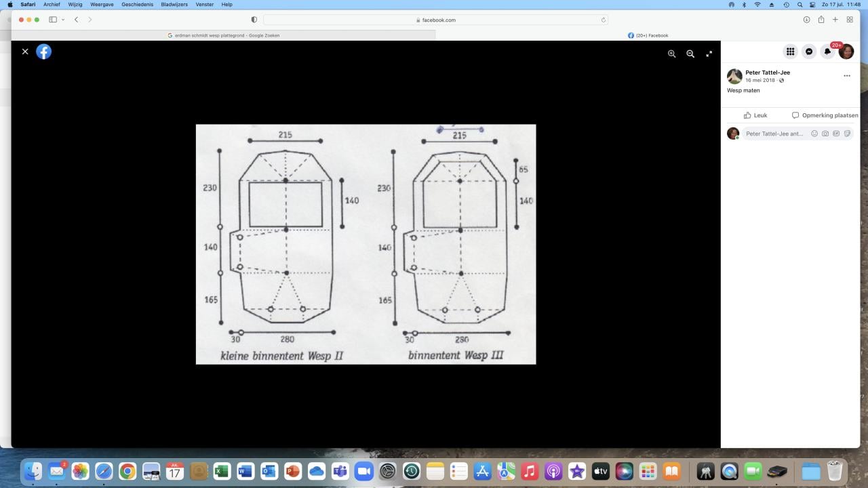Close the photo viewer with X
868x488 pixels.
[25, 52]
